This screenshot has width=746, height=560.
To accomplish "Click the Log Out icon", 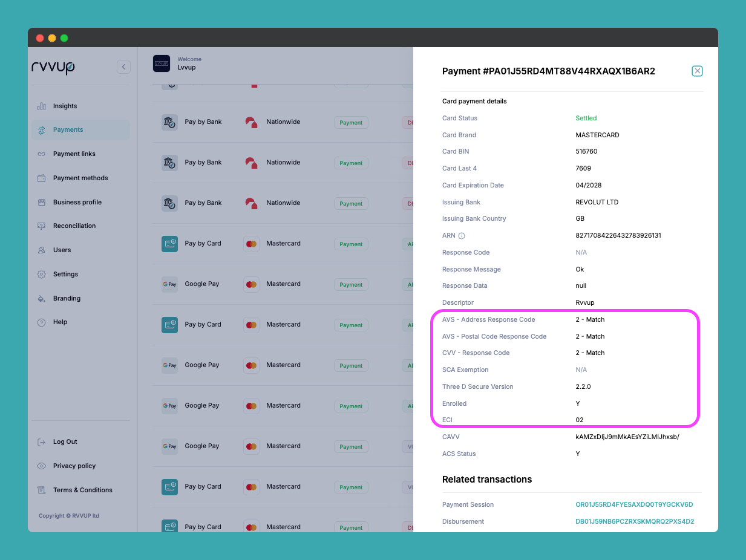I will point(42,442).
